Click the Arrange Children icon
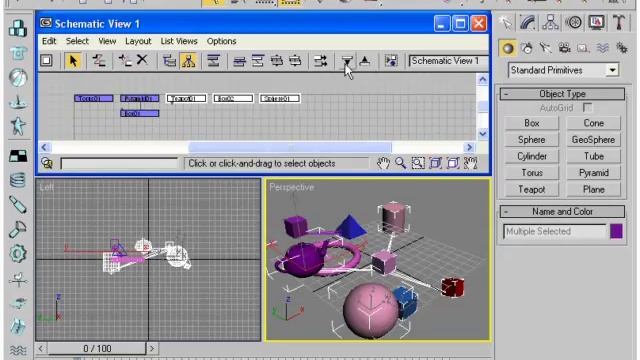Screen dimensions: 640x360 (240, 61)
